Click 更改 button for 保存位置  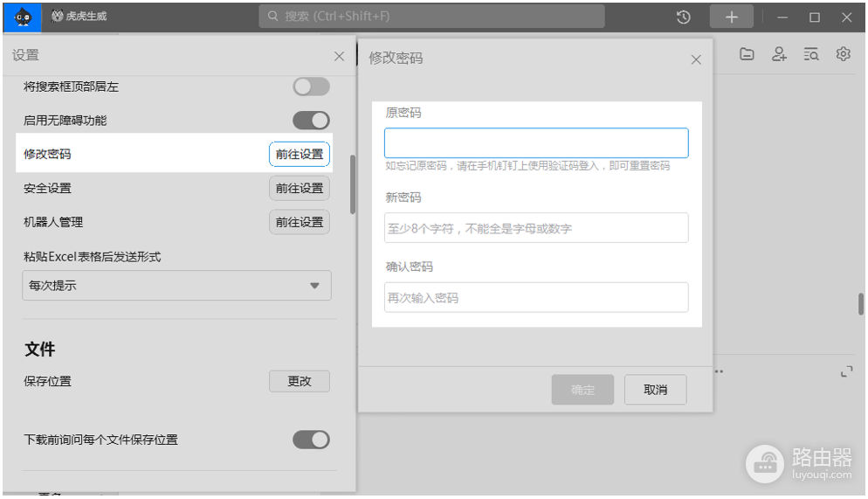(x=300, y=381)
